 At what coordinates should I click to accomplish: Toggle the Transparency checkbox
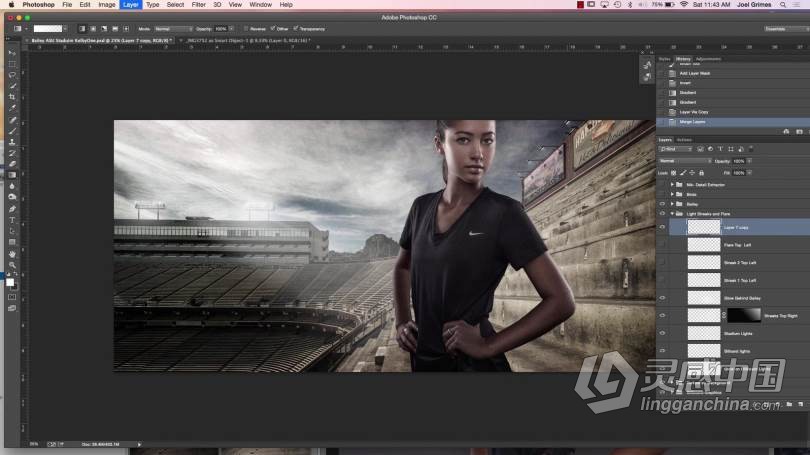coord(295,29)
